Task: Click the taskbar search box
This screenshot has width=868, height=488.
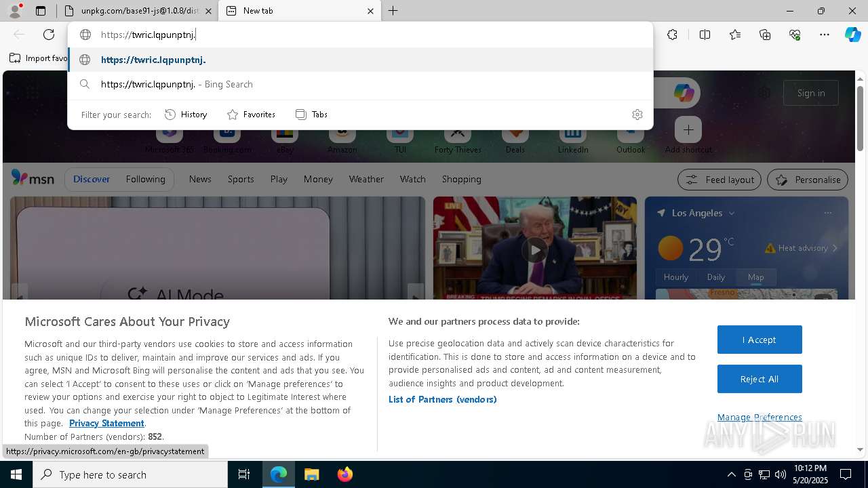Action: [x=130, y=474]
